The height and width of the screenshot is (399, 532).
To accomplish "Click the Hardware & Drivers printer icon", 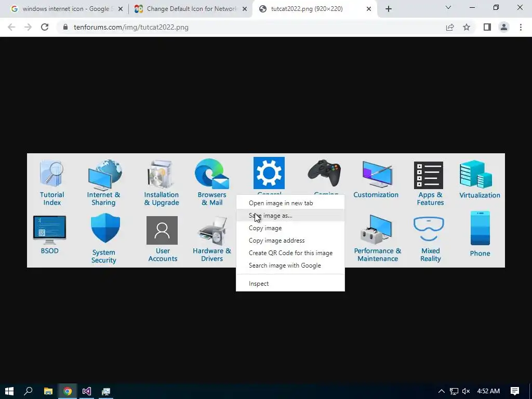I will point(212,231).
